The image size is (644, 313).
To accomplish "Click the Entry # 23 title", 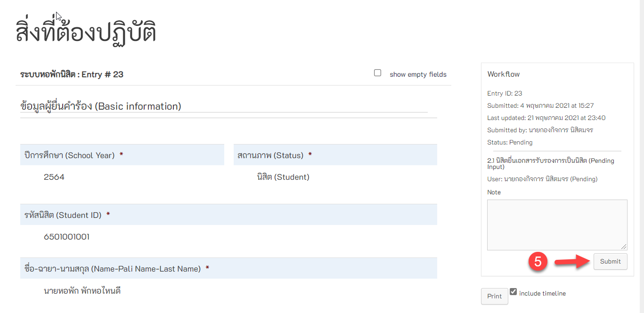I will pyautogui.click(x=72, y=74).
